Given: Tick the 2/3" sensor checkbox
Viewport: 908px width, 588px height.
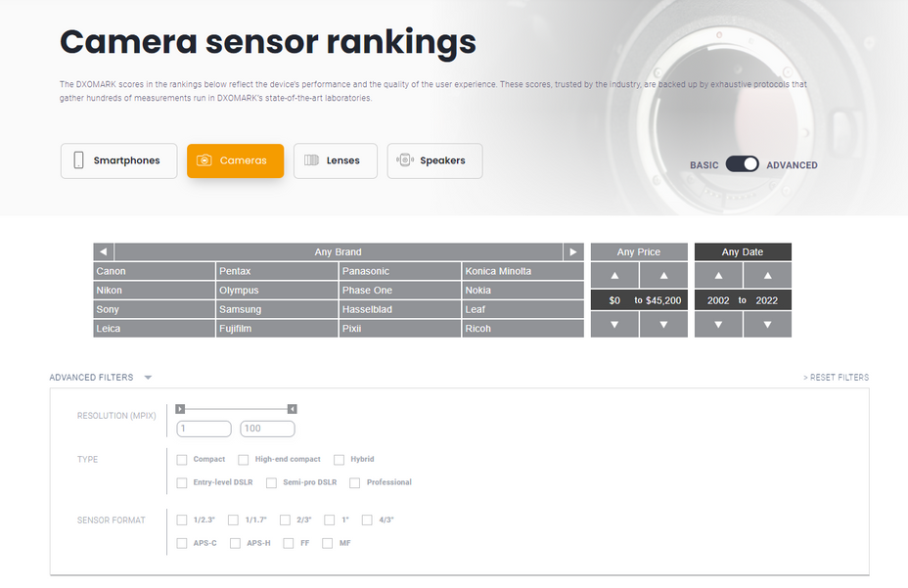Looking at the screenshot, I should click(x=285, y=520).
